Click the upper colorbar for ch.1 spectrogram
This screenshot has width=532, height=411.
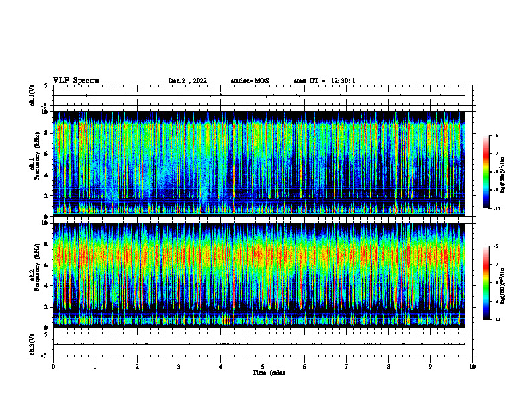486,172
